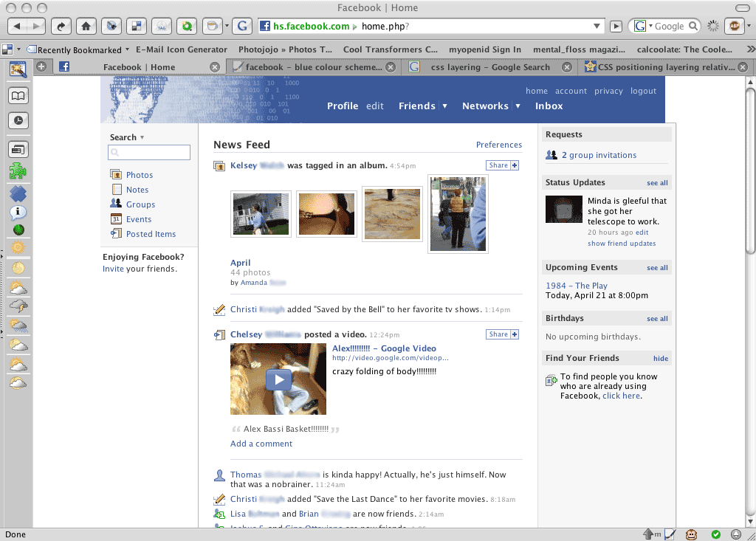The image size is (756, 541).
Task: Open the Search options dropdown arrow
Action: coord(142,137)
